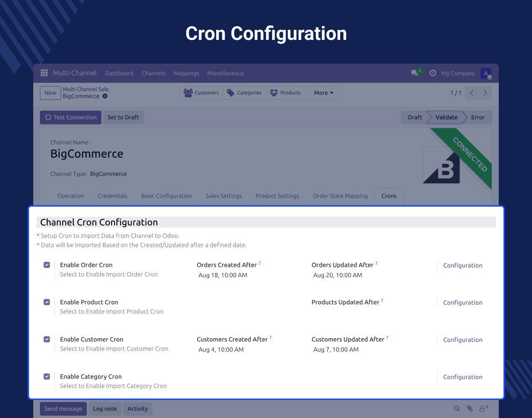Open the messages chat icon
532x418 pixels.
[x=415, y=73]
